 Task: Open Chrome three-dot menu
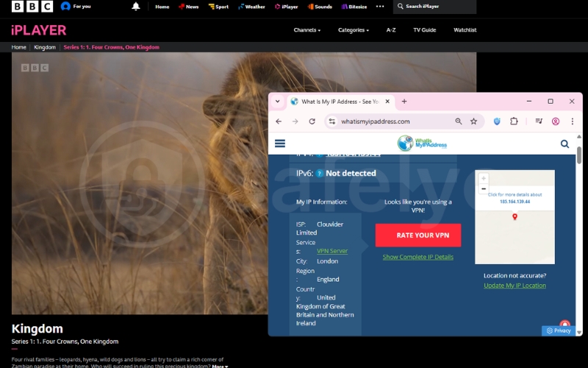(x=573, y=121)
